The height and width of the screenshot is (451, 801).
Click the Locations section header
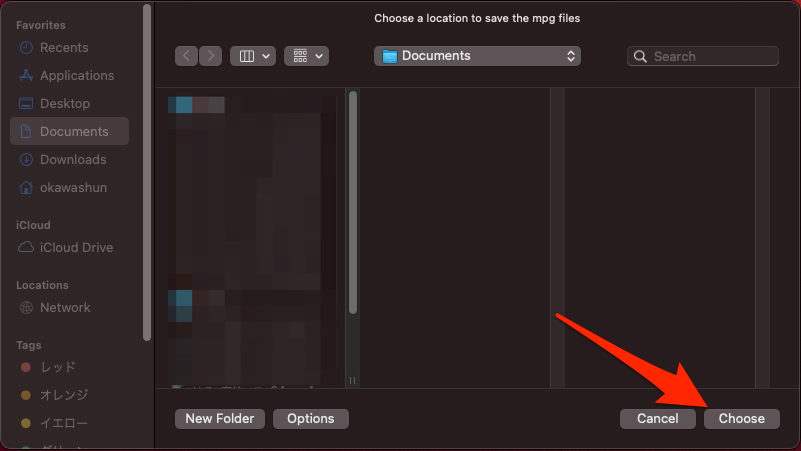42,285
